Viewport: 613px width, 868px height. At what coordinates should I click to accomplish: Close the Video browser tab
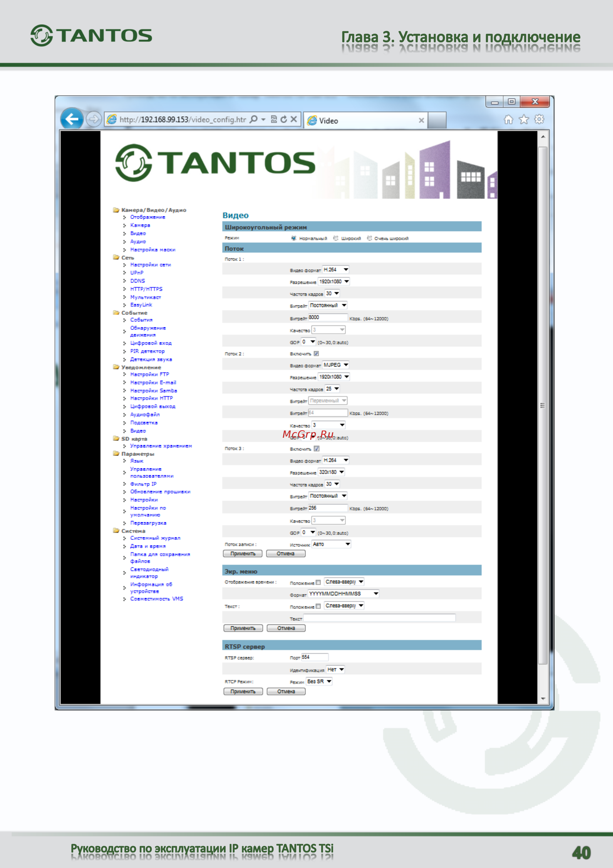coord(421,120)
